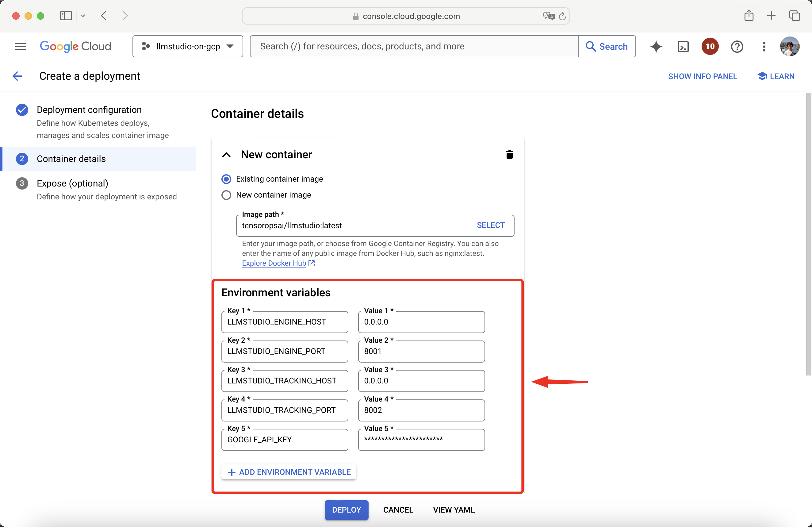Click the DEPLOY button

346,510
